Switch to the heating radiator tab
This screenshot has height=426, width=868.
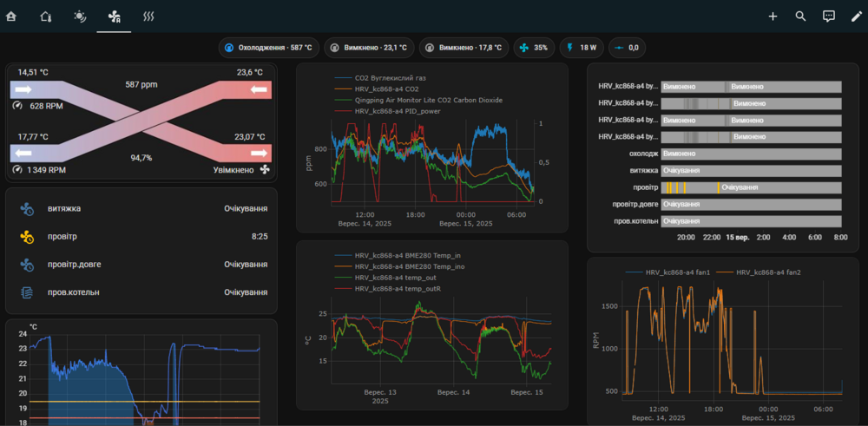tap(149, 16)
